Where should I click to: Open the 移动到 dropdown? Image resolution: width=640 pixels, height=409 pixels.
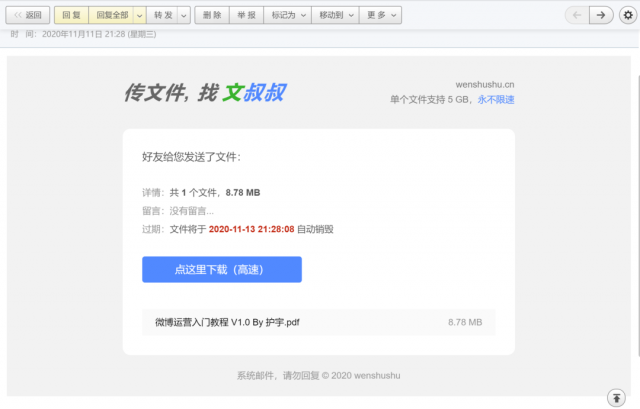coord(336,15)
